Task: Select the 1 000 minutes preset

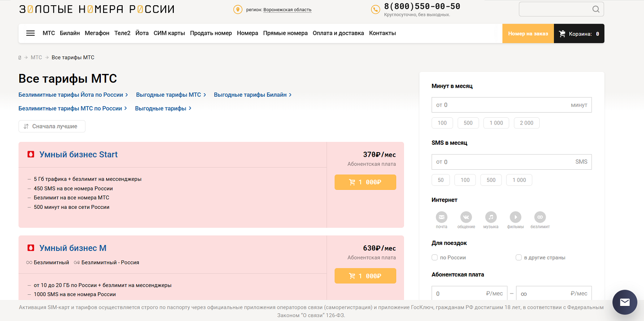Action: click(496, 123)
